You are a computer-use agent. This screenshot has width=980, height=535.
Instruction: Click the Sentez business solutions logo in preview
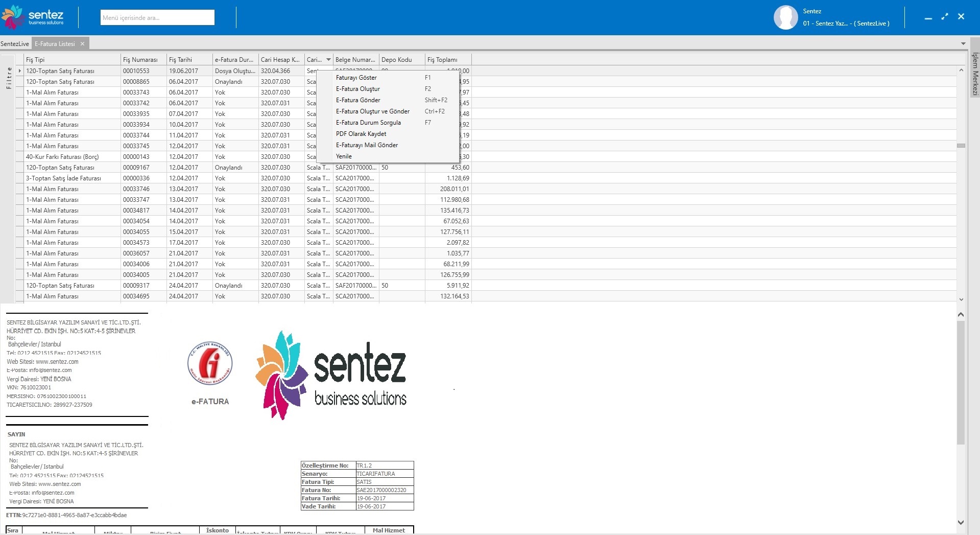pos(331,376)
